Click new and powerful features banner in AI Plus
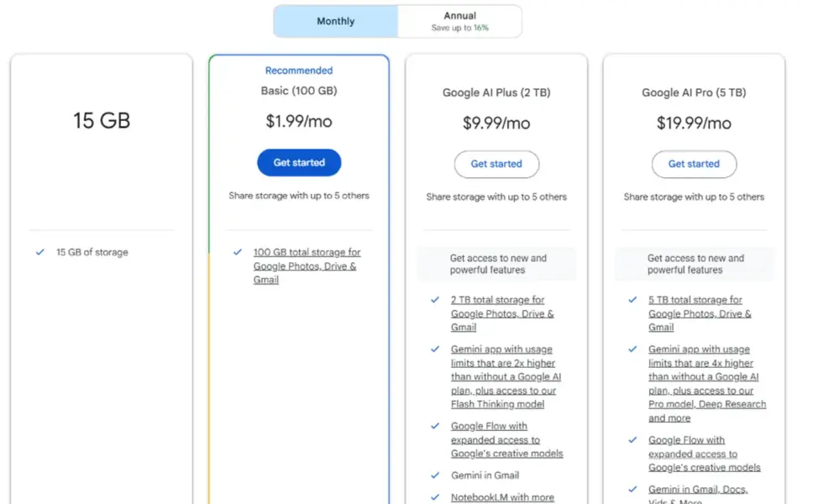Viewport: 834px width, 504px height. pyautogui.click(x=496, y=264)
